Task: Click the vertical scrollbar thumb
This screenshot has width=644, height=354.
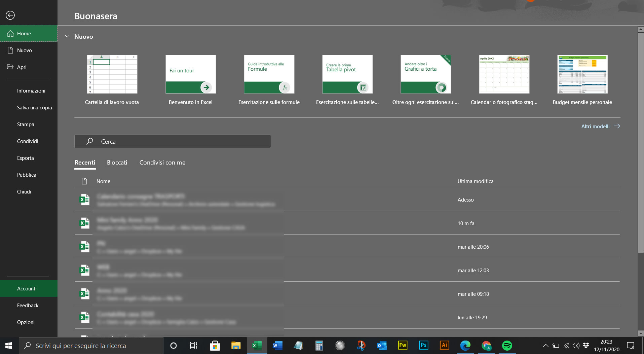Action: click(641, 143)
